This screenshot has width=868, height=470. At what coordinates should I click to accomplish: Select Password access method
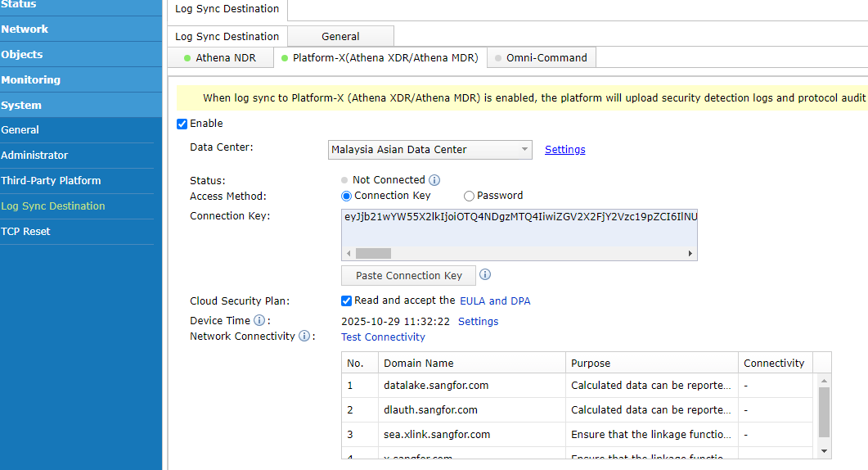tap(469, 196)
